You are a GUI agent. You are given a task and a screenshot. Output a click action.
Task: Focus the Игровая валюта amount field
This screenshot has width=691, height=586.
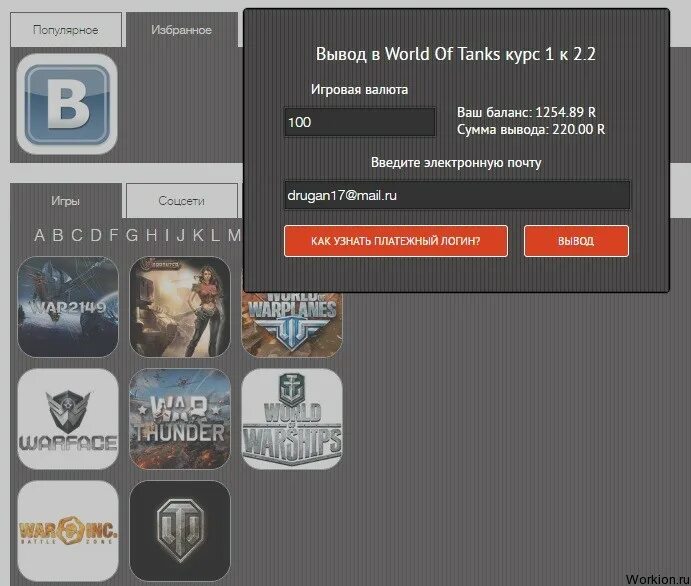(x=360, y=122)
